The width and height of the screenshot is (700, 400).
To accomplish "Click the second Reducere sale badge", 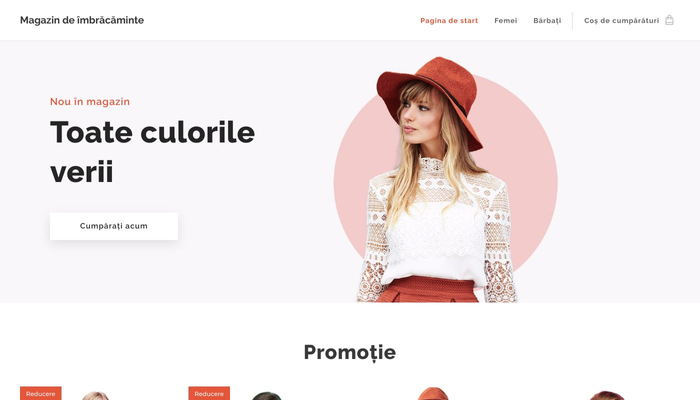I will (x=209, y=393).
